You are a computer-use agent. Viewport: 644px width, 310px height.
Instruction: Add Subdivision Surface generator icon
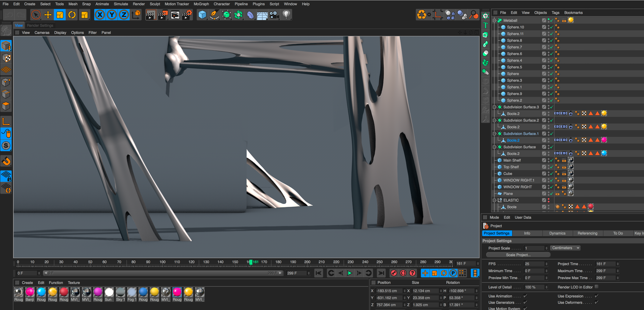coord(226,15)
